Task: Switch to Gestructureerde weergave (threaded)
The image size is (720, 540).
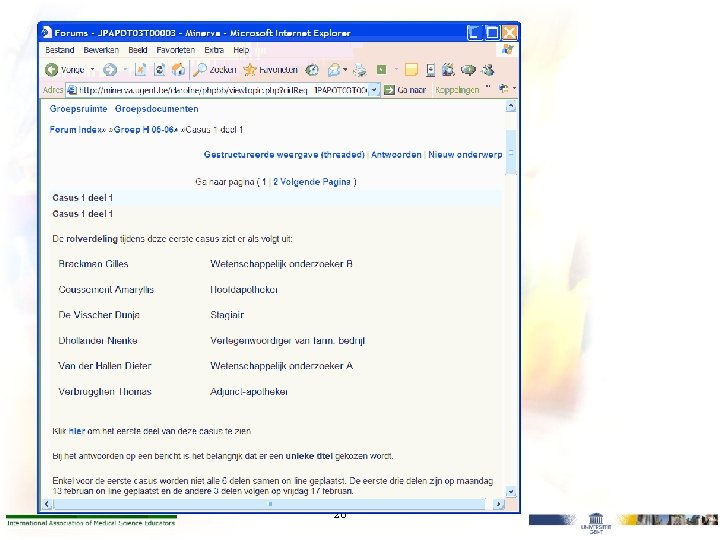Action: (x=284, y=155)
